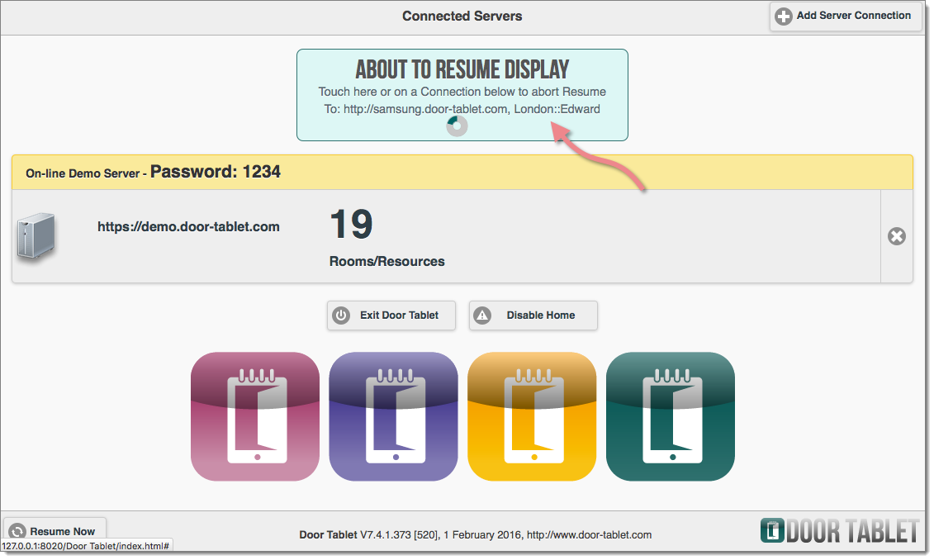Click the Disable Home button

(x=533, y=316)
